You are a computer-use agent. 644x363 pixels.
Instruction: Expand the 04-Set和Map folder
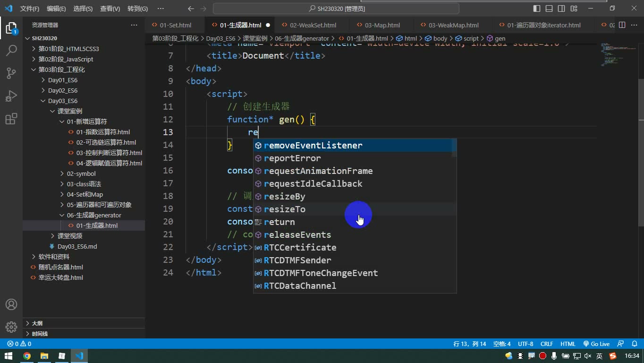85,194
